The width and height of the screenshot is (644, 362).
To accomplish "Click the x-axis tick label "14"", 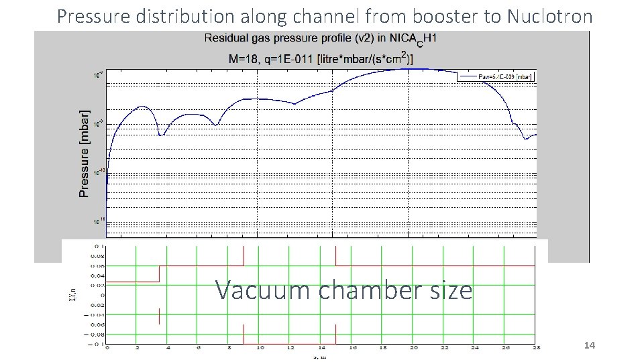I will click(321, 348).
